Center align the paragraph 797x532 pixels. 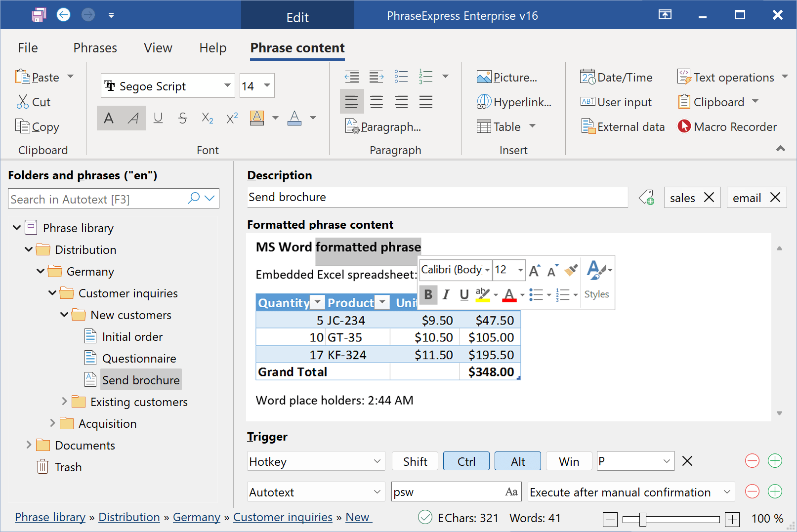tap(377, 101)
